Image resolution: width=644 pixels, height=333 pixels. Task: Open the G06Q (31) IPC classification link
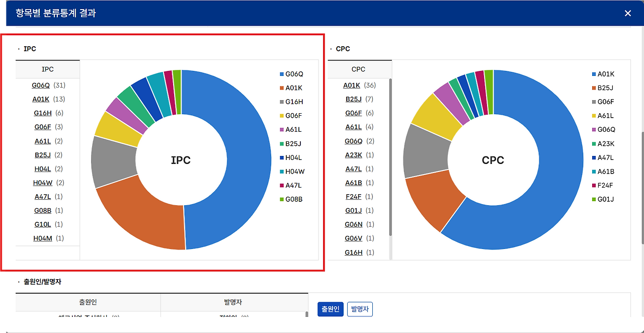[x=41, y=85]
